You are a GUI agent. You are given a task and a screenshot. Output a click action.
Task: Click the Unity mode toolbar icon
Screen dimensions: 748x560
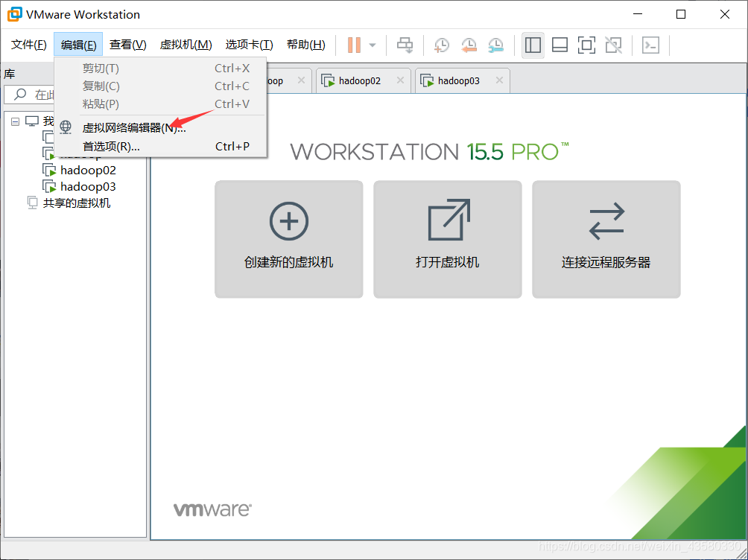(613, 45)
